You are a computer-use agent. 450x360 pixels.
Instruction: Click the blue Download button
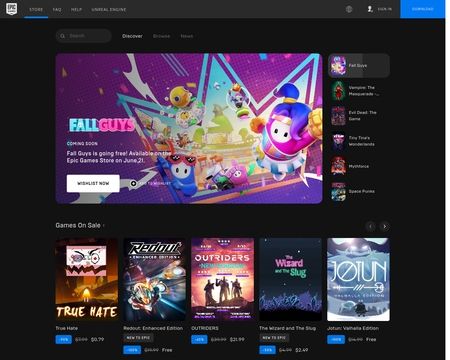click(422, 9)
